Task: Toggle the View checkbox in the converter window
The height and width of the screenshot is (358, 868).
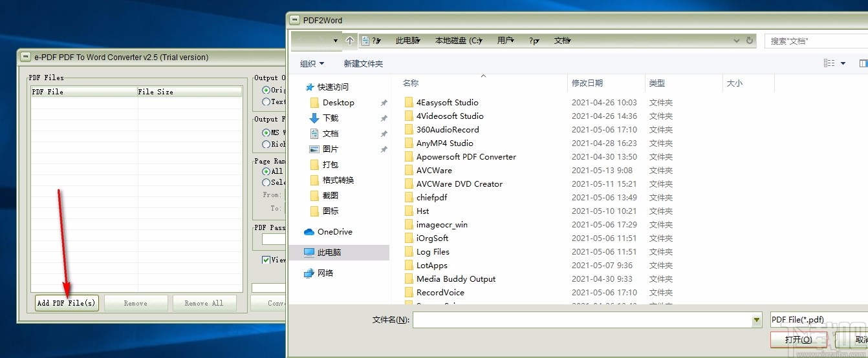Action: [x=266, y=260]
